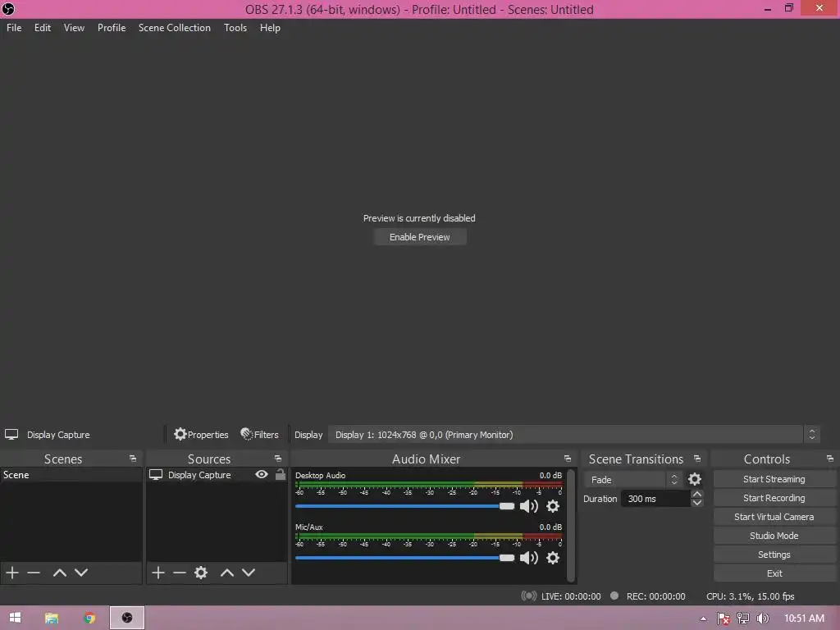Toggle Display Capture lock
This screenshot has width=840, height=630.
pos(281,474)
